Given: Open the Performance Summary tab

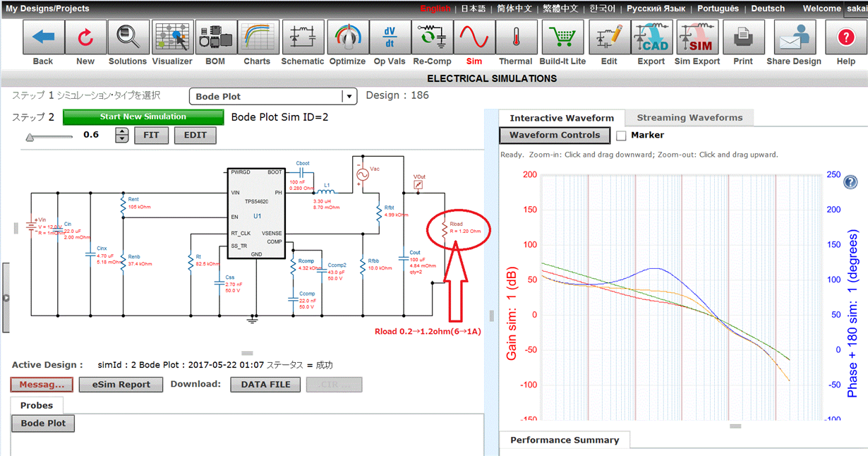Looking at the screenshot, I should [565, 439].
